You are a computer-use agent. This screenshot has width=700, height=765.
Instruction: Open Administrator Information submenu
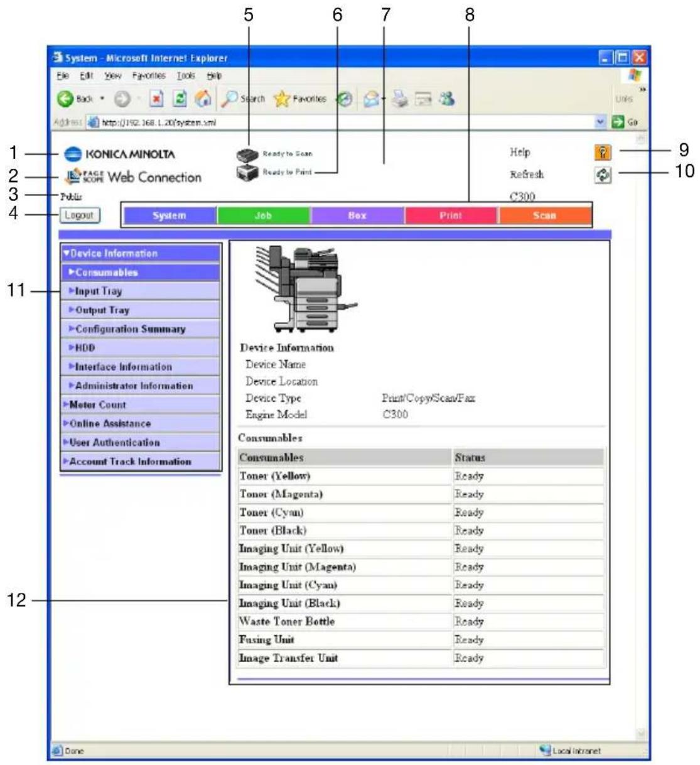pyautogui.click(x=141, y=386)
